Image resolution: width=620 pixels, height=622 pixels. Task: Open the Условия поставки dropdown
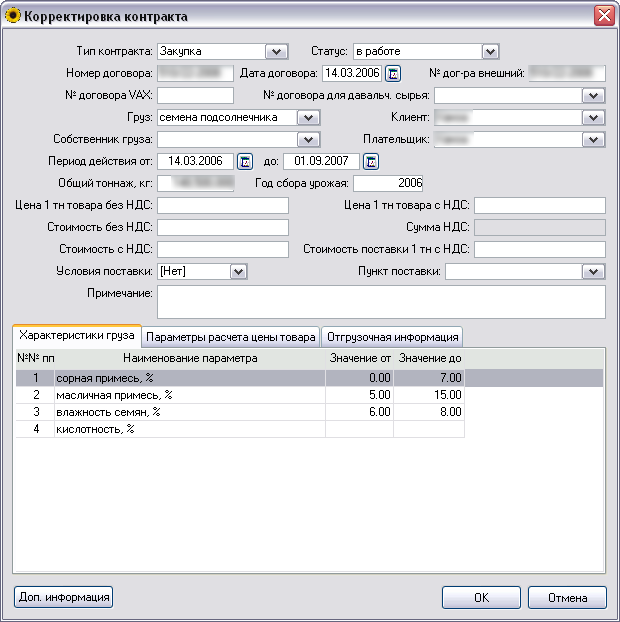pos(238,271)
